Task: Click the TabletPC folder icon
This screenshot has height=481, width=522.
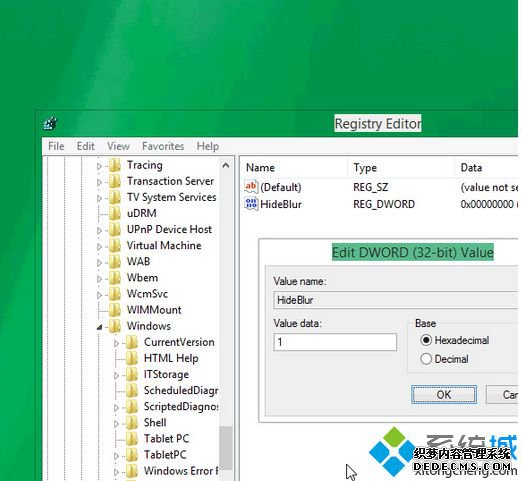Action: click(x=132, y=455)
